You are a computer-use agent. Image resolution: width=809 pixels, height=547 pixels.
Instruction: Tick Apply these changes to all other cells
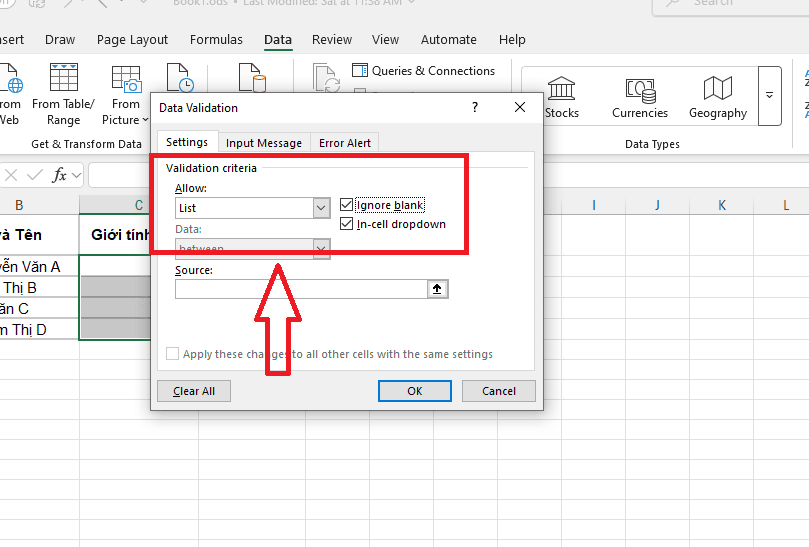coord(172,353)
